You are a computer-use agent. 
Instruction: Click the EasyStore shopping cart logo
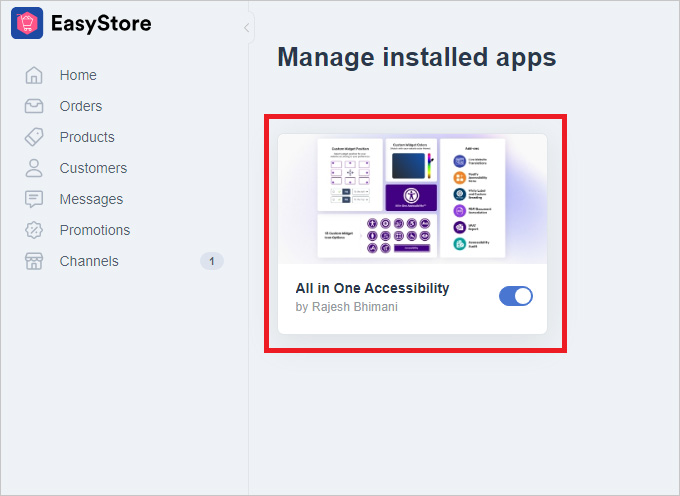(x=27, y=23)
